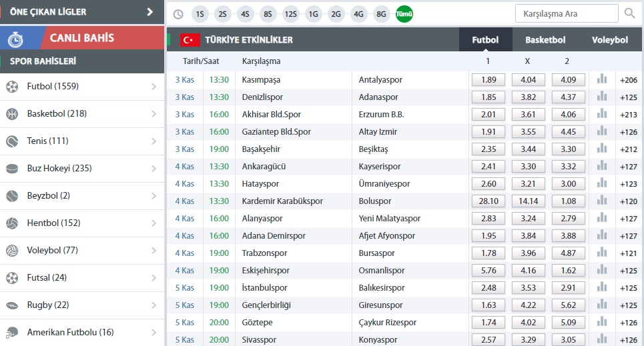Open the Spor Bahisleri section header

point(82,61)
